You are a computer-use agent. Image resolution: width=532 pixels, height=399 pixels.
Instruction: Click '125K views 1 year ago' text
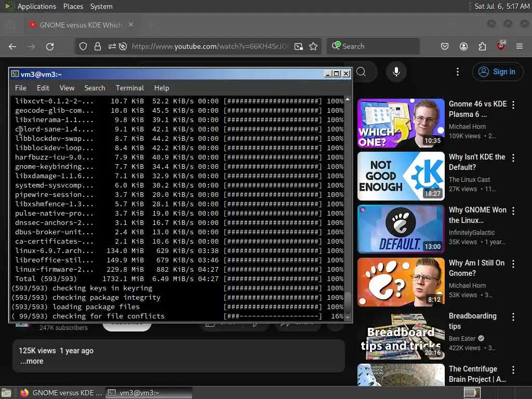click(56, 351)
